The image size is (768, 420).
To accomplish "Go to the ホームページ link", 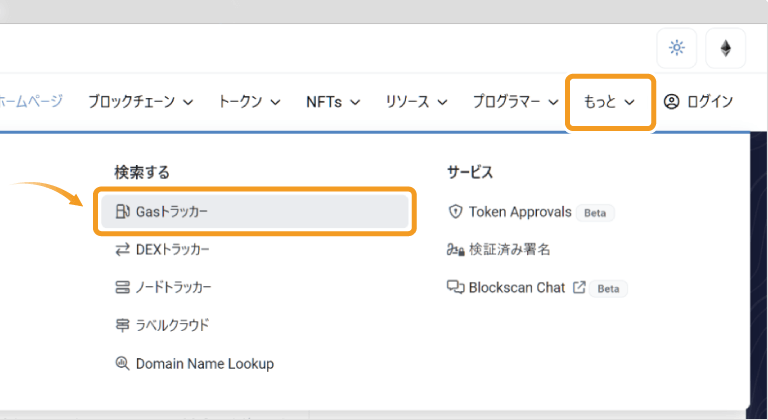I will [31, 101].
